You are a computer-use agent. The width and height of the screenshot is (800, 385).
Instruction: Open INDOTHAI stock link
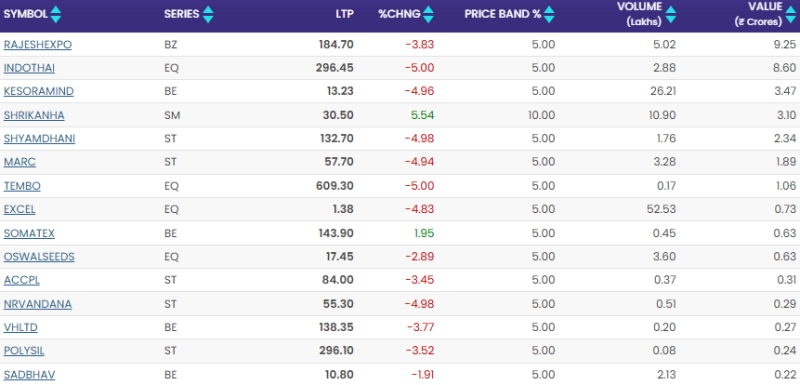(29, 68)
